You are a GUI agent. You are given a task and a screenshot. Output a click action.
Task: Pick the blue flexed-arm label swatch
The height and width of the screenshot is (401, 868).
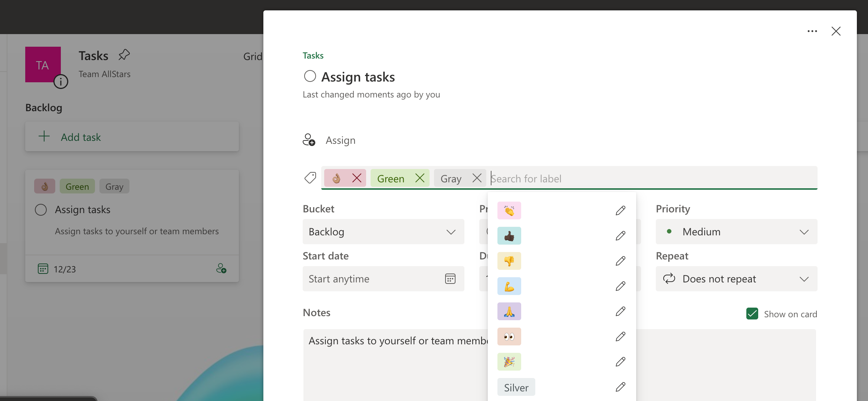509,286
